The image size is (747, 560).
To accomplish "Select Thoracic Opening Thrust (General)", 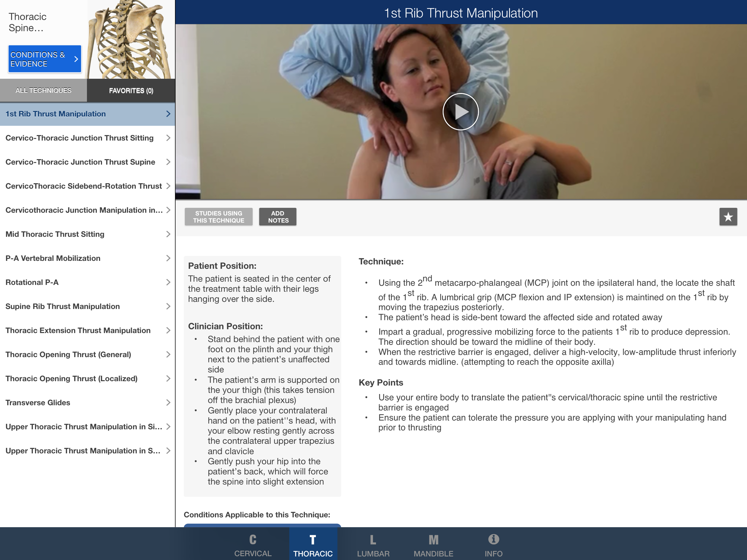I will (68, 354).
